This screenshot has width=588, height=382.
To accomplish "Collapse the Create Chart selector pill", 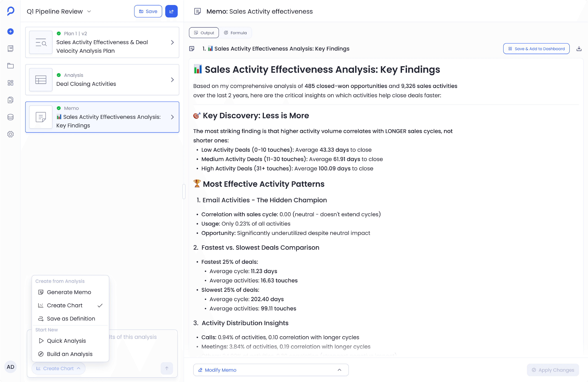I will (58, 368).
